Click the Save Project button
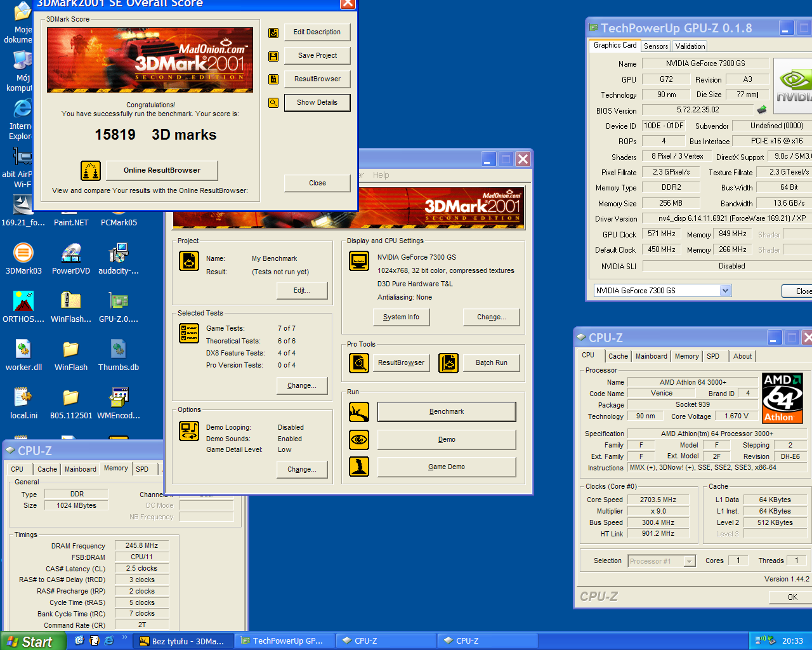Viewport: 812px width, 650px height. 317,56
